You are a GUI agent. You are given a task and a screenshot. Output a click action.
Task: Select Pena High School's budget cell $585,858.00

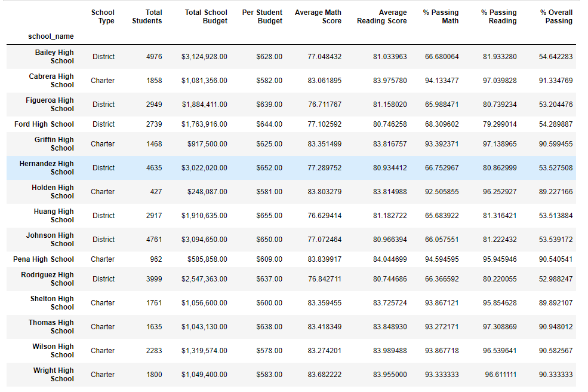point(207,259)
